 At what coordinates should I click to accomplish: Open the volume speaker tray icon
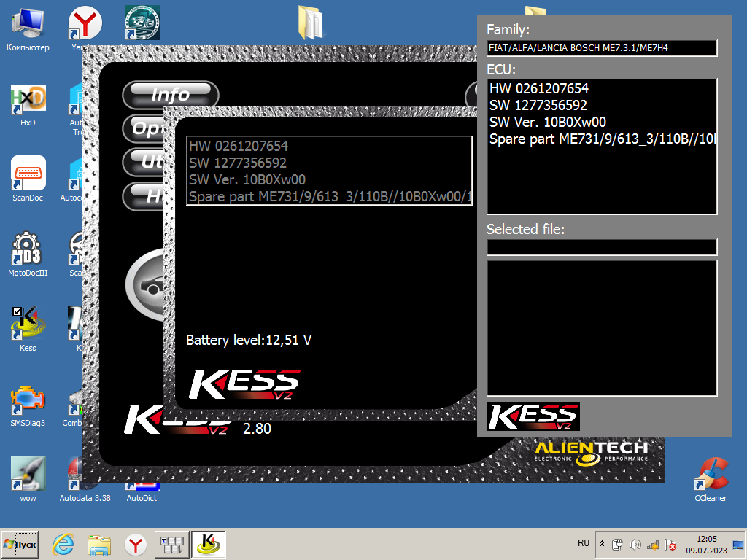click(635, 545)
